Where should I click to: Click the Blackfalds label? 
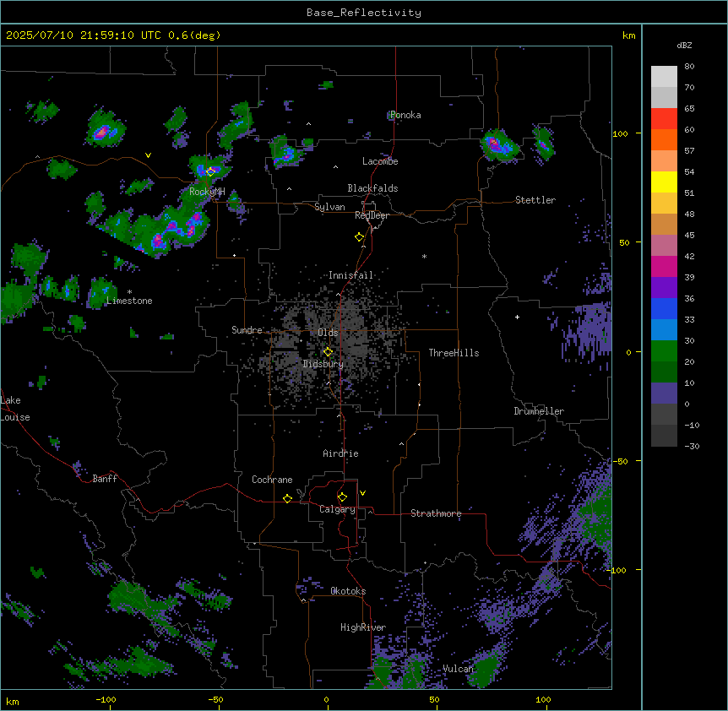pos(372,188)
